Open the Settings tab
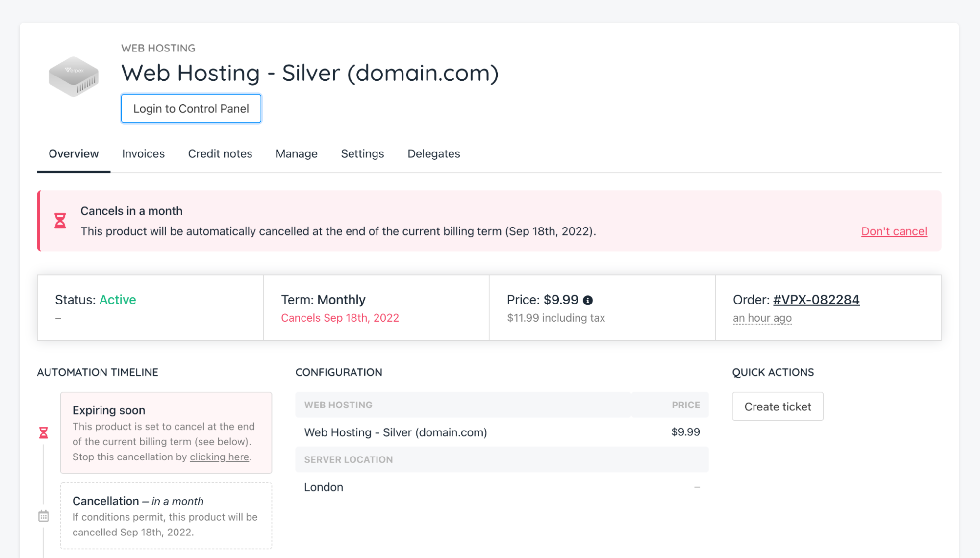 coord(362,154)
